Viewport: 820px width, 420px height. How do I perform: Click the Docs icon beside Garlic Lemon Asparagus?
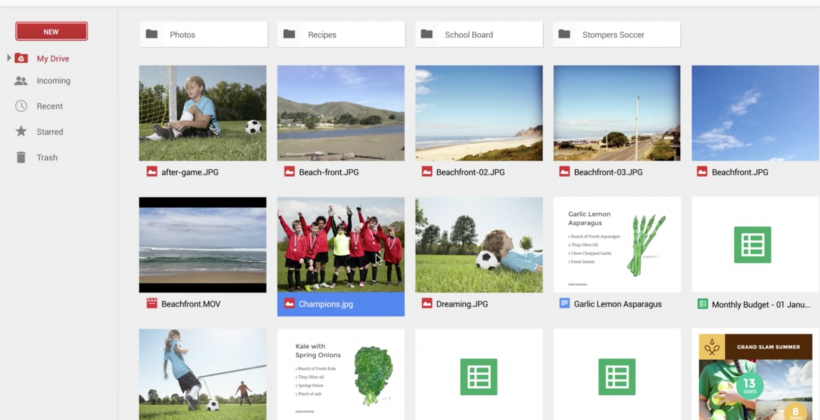pos(565,303)
